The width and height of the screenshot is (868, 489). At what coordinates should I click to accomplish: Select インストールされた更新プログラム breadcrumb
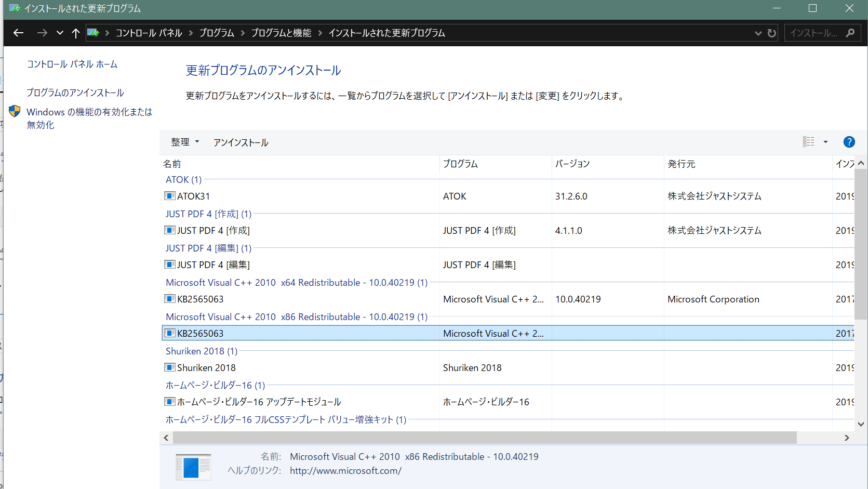[x=386, y=33]
